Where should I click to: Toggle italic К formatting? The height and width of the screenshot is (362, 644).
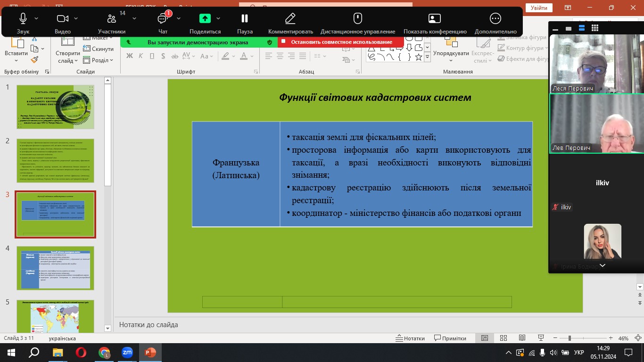click(x=140, y=56)
